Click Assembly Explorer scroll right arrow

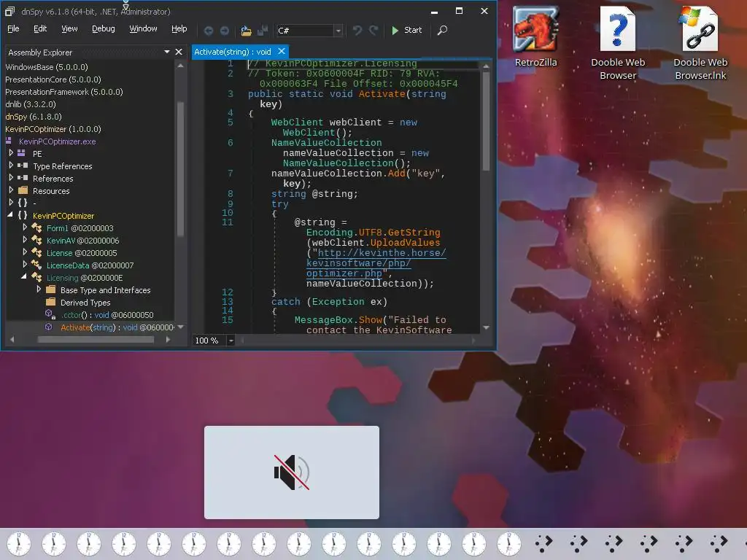click(x=168, y=340)
